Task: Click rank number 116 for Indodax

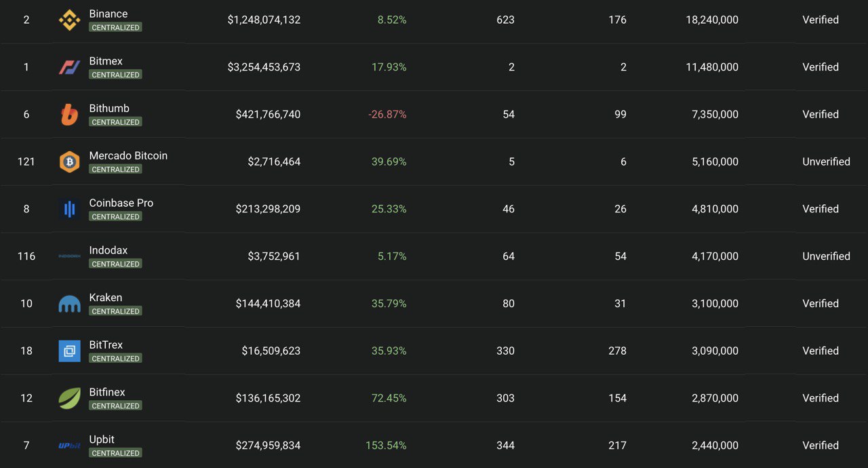Action: click(x=26, y=256)
